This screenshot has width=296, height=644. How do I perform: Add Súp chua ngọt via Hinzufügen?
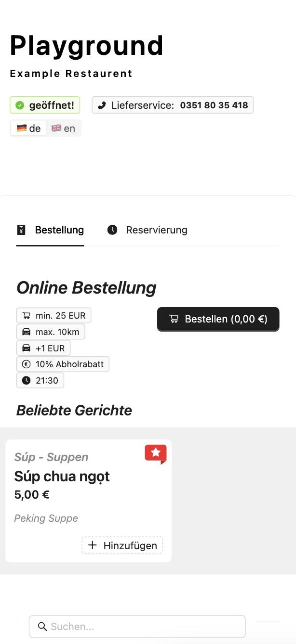pos(122,545)
